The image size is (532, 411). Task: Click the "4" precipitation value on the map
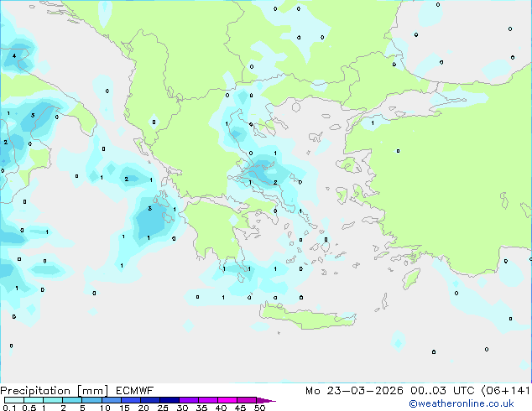[x=14, y=55]
